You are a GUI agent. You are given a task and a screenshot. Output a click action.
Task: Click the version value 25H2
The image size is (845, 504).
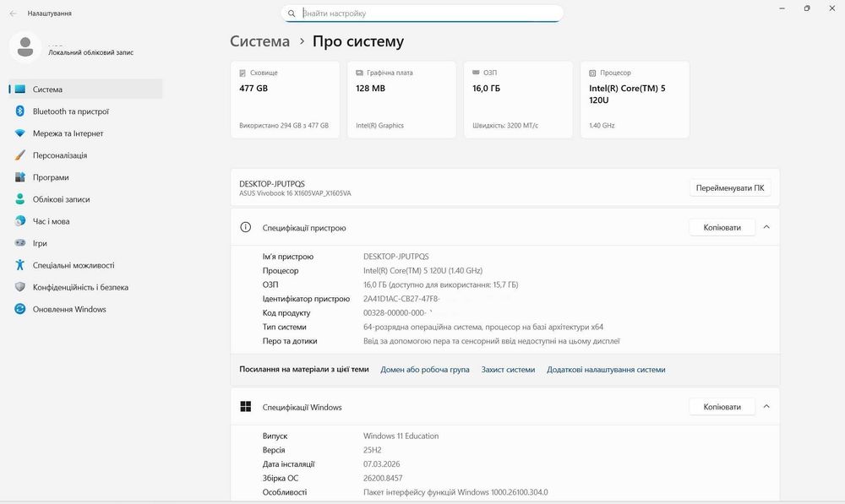373,450
